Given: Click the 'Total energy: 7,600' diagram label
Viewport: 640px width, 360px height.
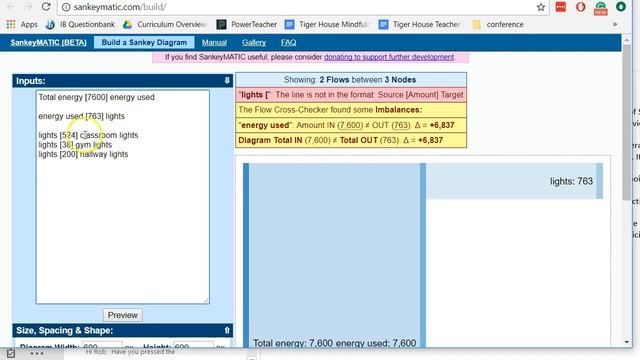Looking at the screenshot, I should 293,343.
